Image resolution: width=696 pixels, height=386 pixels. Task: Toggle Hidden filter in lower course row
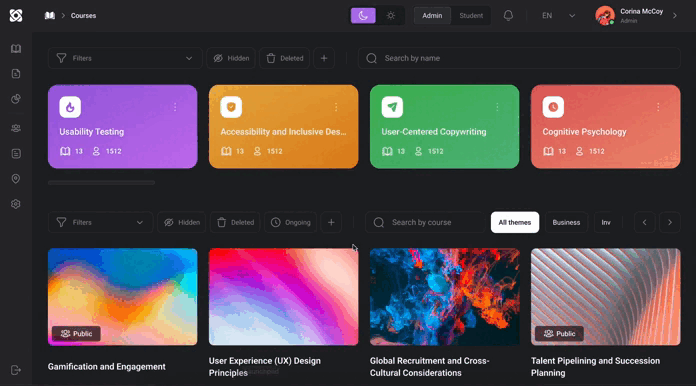[x=182, y=222]
